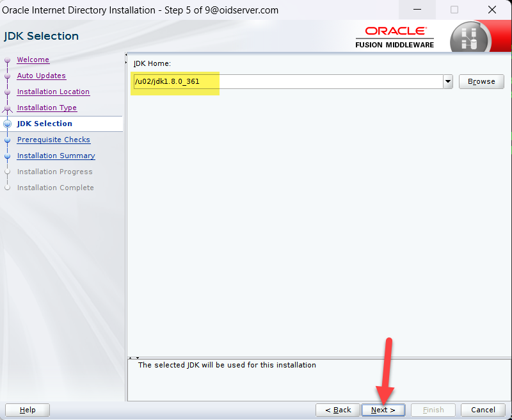The width and height of the screenshot is (512, 420).
Task: Select the Installation Summary step link
Action: click(56, 156)
